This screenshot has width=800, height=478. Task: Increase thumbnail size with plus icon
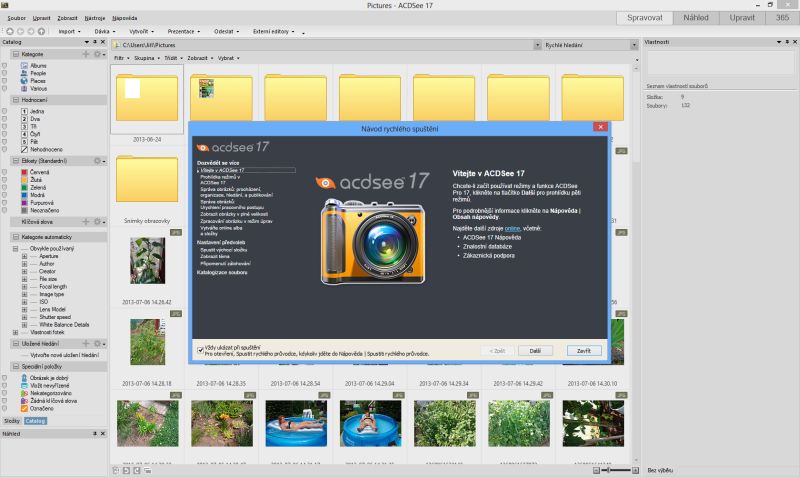pyautogui.click(x=635, y=470)
